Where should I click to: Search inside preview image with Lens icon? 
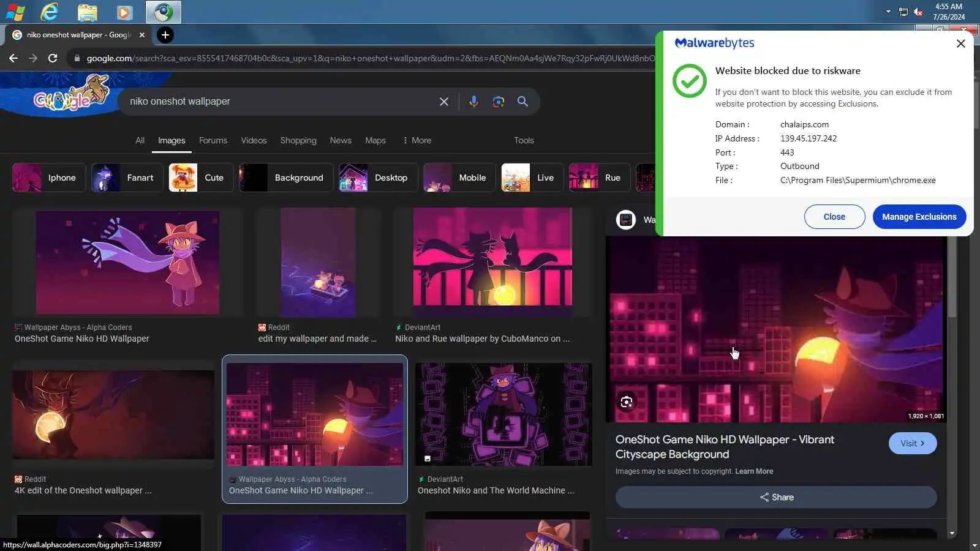pyautogui.click(x=626, y=402)
